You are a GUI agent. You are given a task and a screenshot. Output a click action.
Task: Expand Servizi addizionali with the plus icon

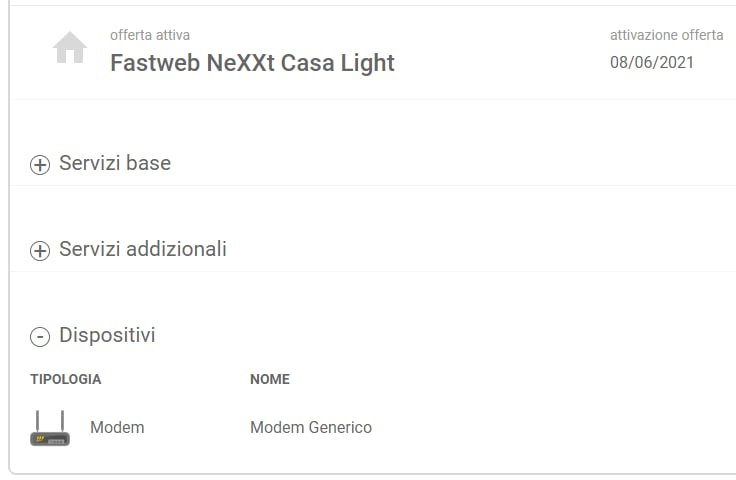tap(40, 251)
